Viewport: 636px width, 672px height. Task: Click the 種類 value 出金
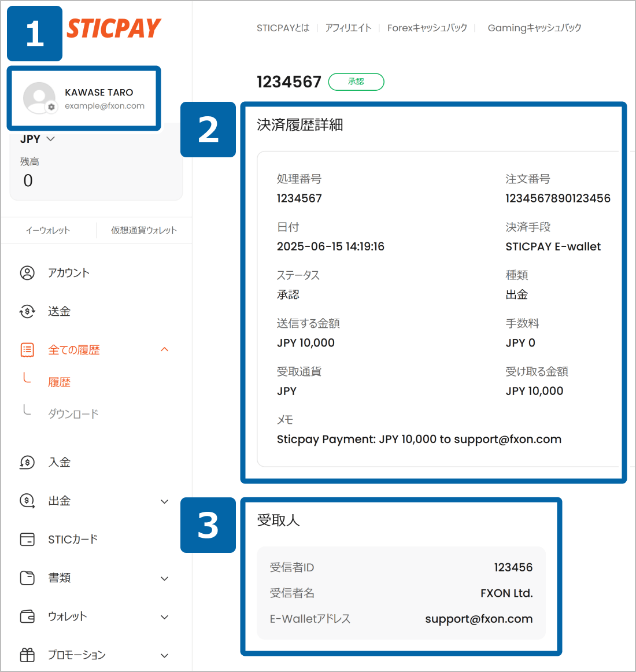(x=516, y=294)
